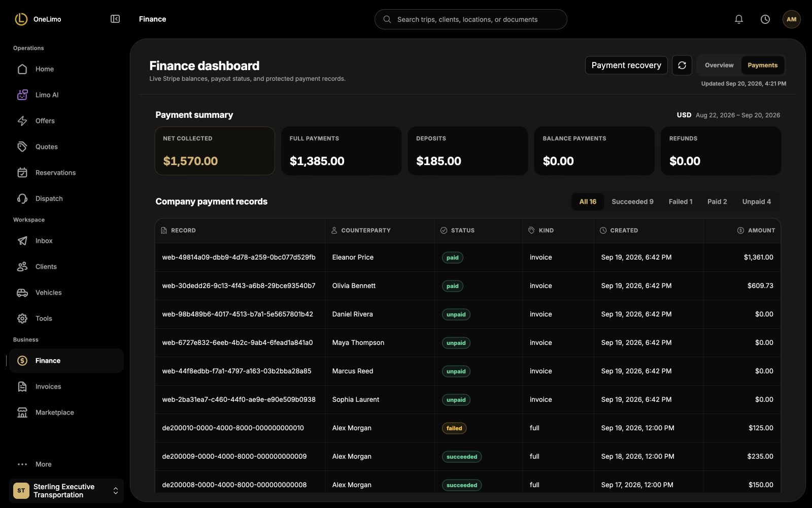Viewport: 812px width, 508px height.
Task: Select Daniel Rivera record row
Action: 467,314
